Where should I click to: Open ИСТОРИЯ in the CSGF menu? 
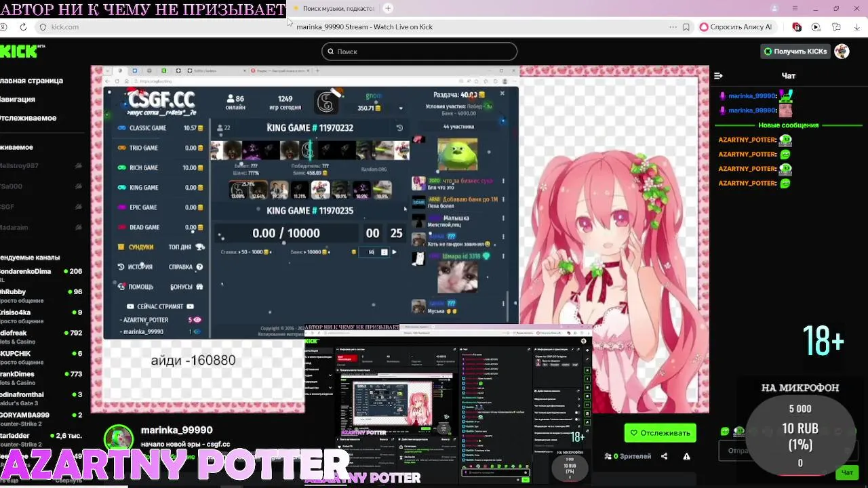(x=135, y=267)
